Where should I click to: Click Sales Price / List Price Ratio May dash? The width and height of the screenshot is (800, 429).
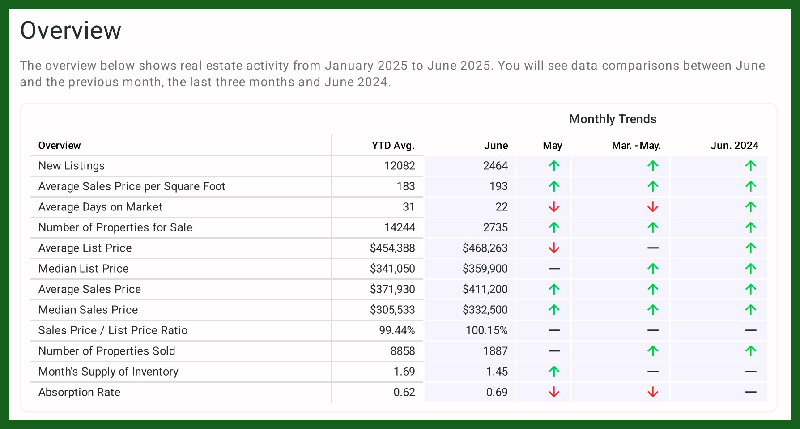click(553, 331)
